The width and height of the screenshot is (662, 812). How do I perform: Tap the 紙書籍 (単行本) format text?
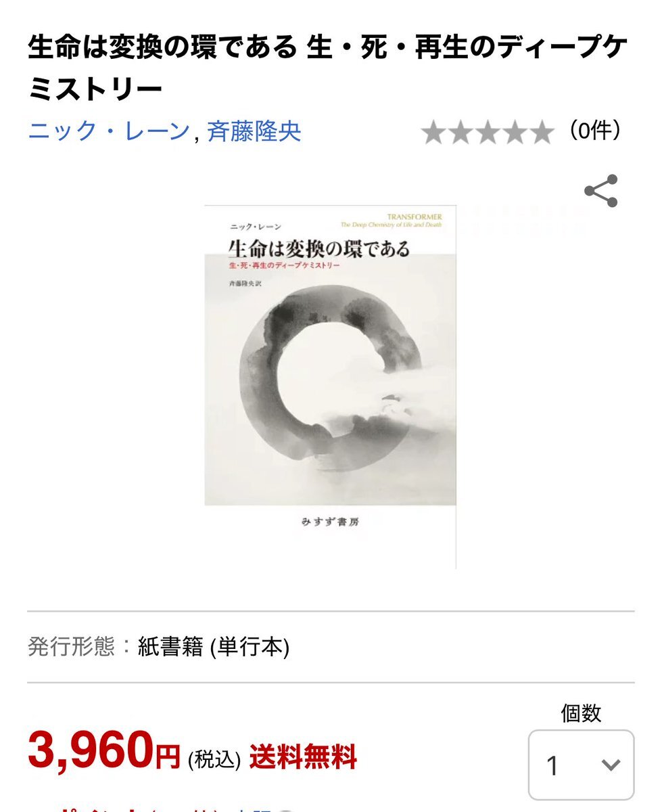[x=214, y=648]
